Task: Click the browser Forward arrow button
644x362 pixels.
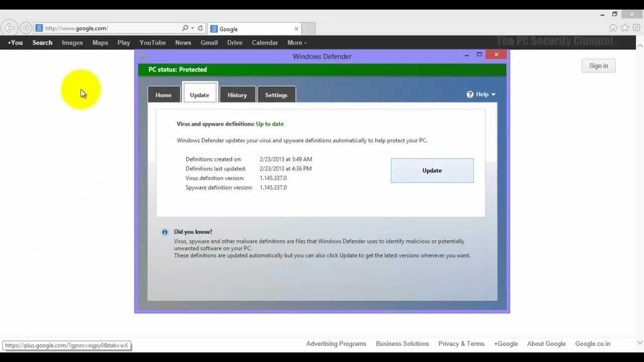Action: coord(26,28)
